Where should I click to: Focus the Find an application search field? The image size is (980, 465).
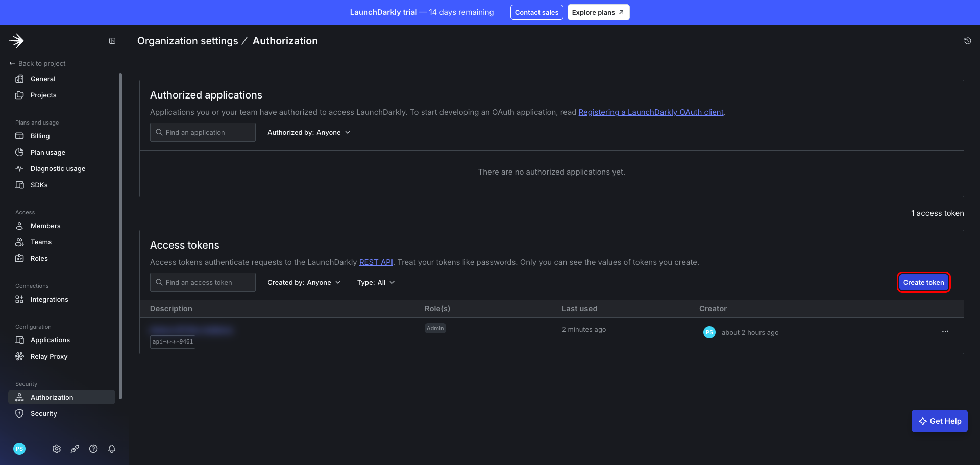pyautogui.click(x=203, y=132)
